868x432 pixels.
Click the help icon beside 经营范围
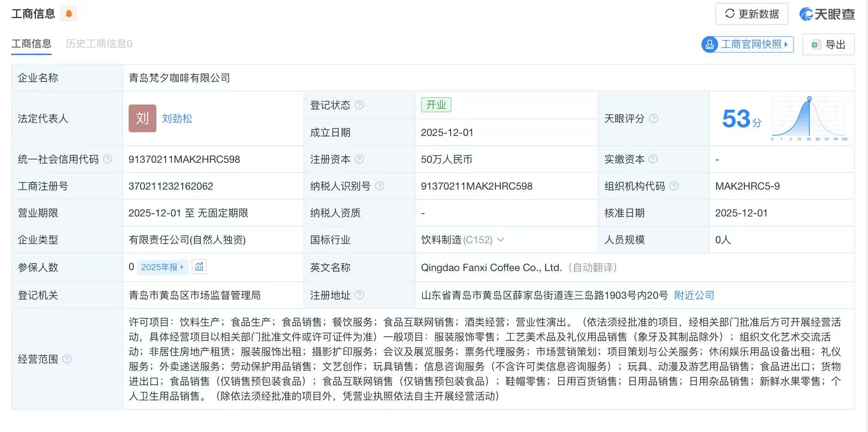click(x=67, y=359)
